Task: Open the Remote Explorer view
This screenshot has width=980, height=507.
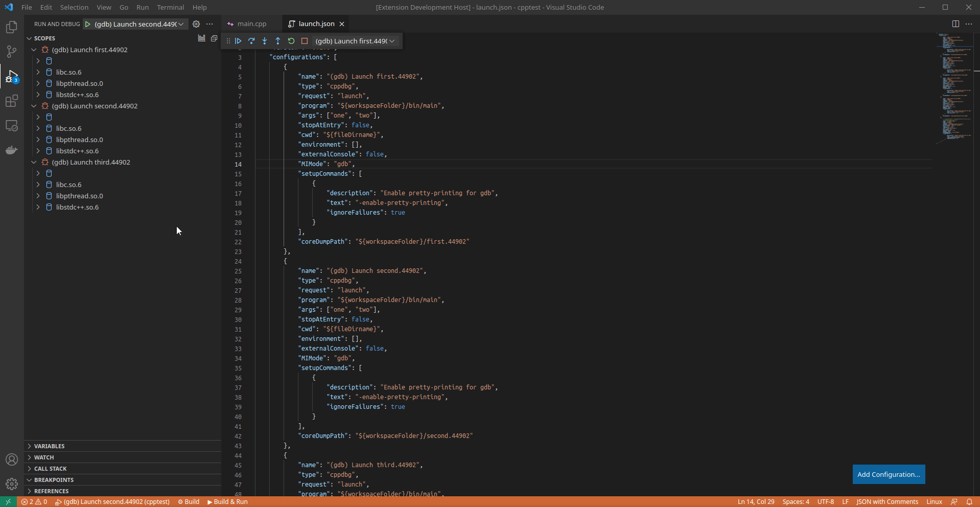Action: [12, 126]
